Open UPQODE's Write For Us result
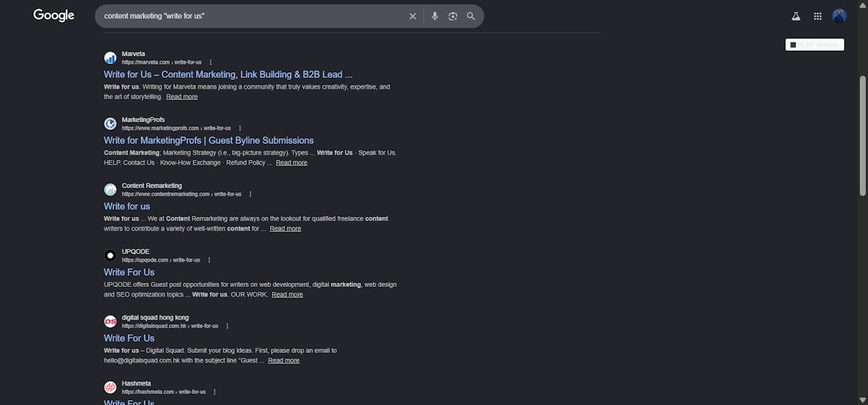This screenshot has width=868, height=405. click(x=129, y=272)
